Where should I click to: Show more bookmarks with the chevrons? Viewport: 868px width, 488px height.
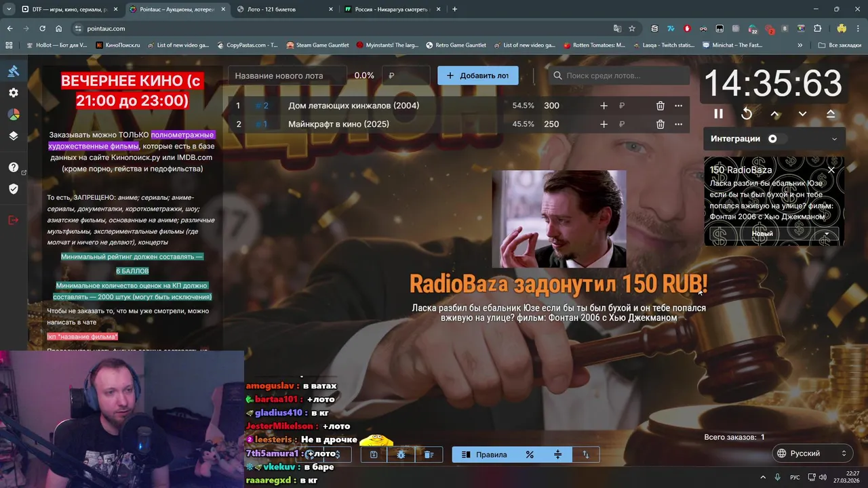(x=800, y=45)
